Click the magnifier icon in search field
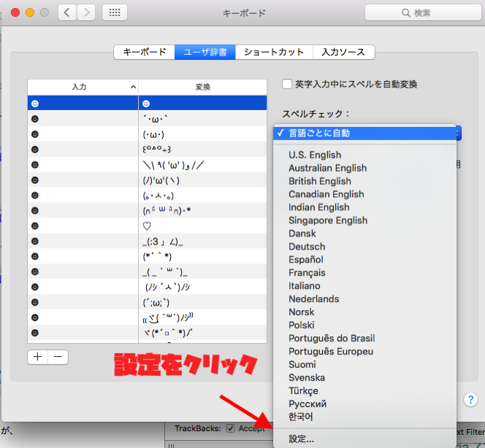 point(408,13)
